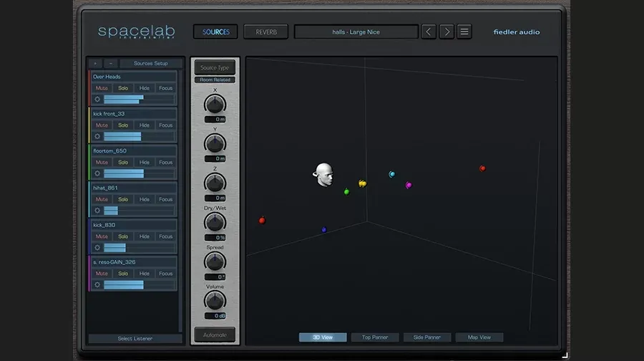Hide the kick_830 source
This screenshot has height=361, width=644.
[x=144, y=236]
